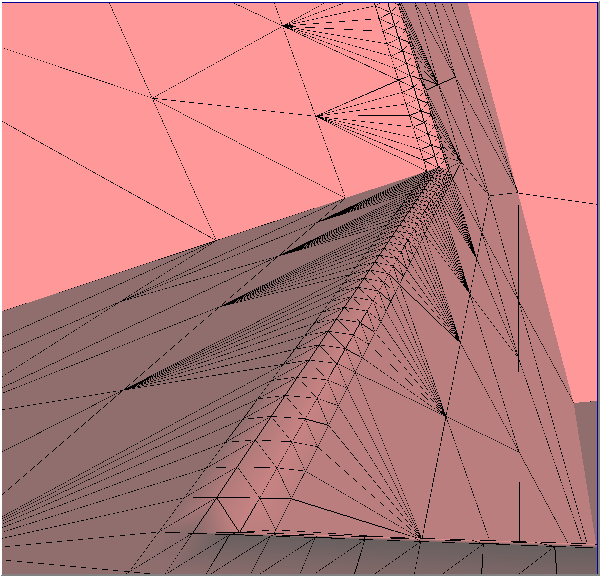
Task: Click the blue border line at the top
Action: coord(300,1)
